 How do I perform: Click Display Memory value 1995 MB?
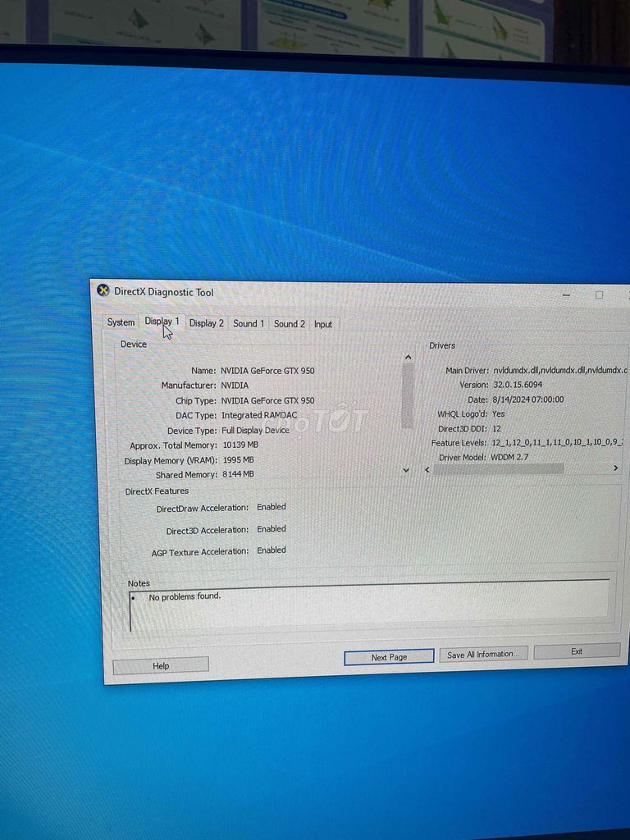(239, 459)
